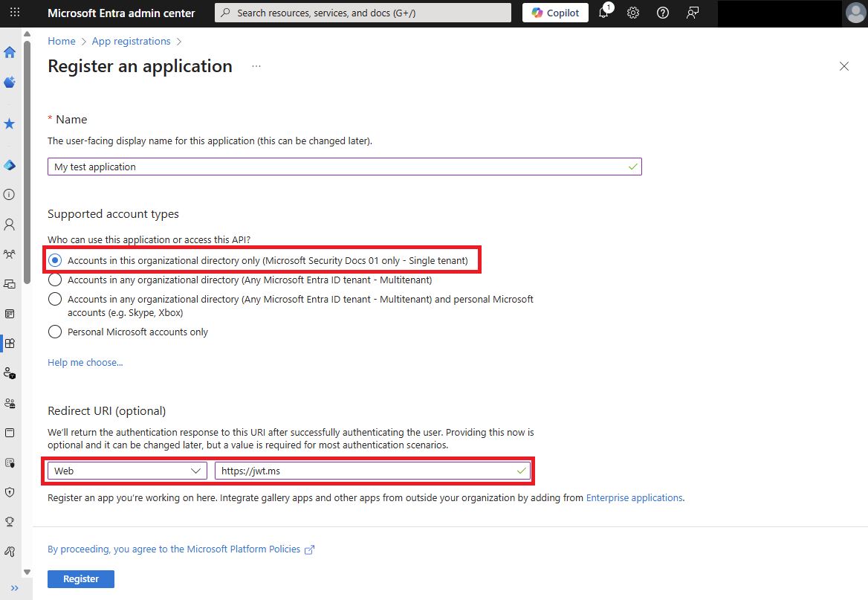The width and height of the screenshot is (868, 600).
Task: Open the Devices icon in sidebar
Action: point(10,284)
